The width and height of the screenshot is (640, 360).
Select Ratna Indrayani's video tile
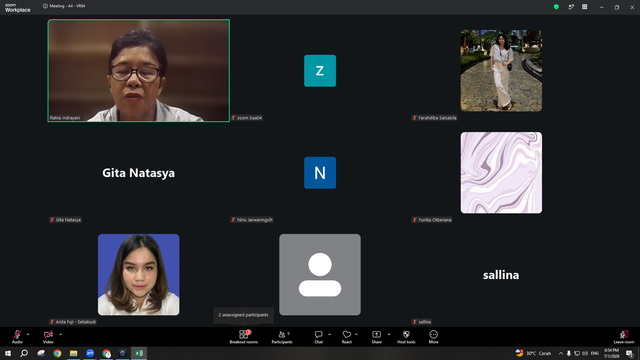tap(139, 71)
